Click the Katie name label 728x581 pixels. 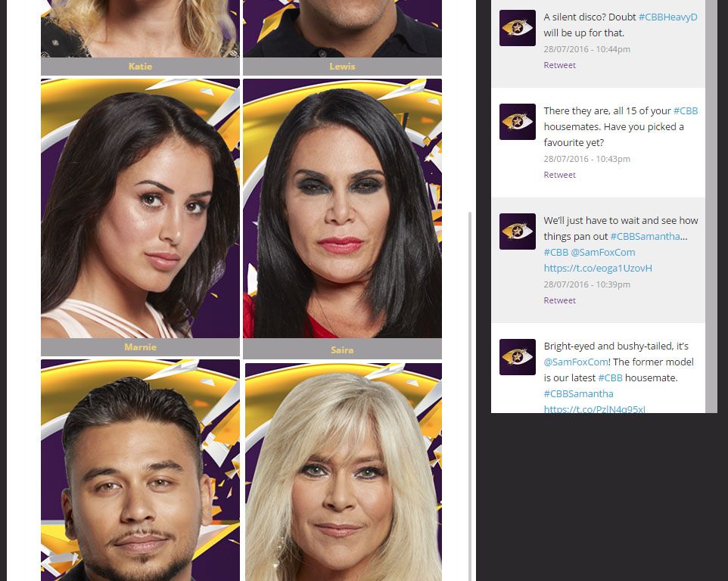click(140, 67)
